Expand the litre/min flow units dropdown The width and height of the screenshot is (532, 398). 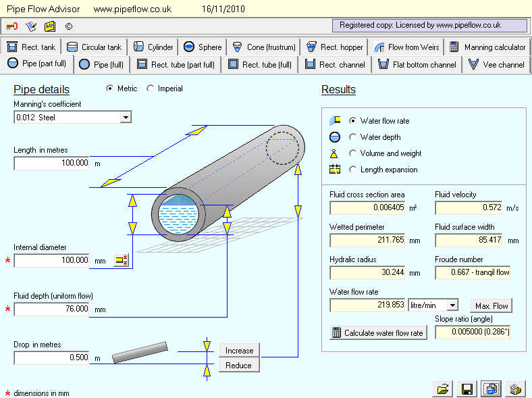[x=452, y=305]
